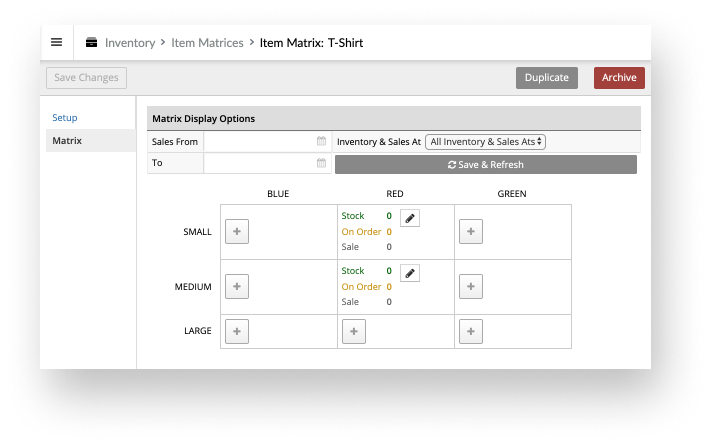
Task: Go to Item Matrices breadcrumb
Action: click(207, 43)
